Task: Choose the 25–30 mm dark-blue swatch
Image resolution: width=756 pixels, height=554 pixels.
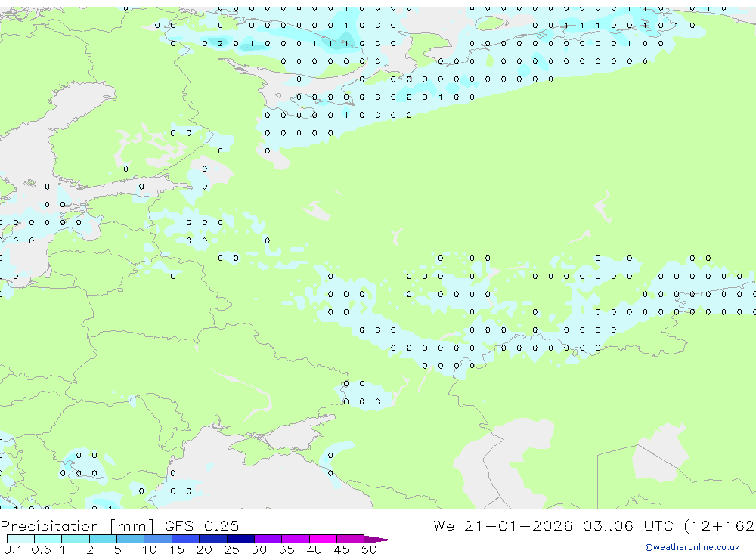Action: click(240, 539)
